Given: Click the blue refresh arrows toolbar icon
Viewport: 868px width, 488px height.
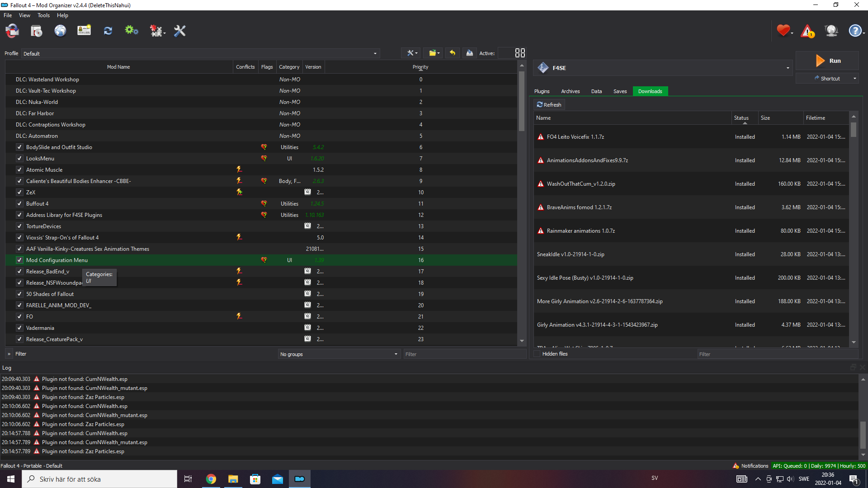Looking at the screenshot, I should [x=108, y=31].
